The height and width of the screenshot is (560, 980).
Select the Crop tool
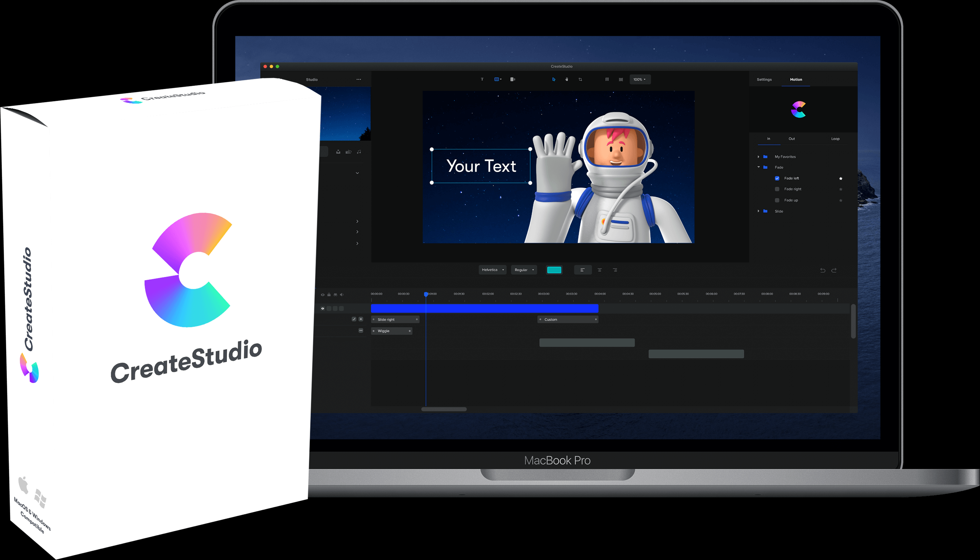[580, 79]
